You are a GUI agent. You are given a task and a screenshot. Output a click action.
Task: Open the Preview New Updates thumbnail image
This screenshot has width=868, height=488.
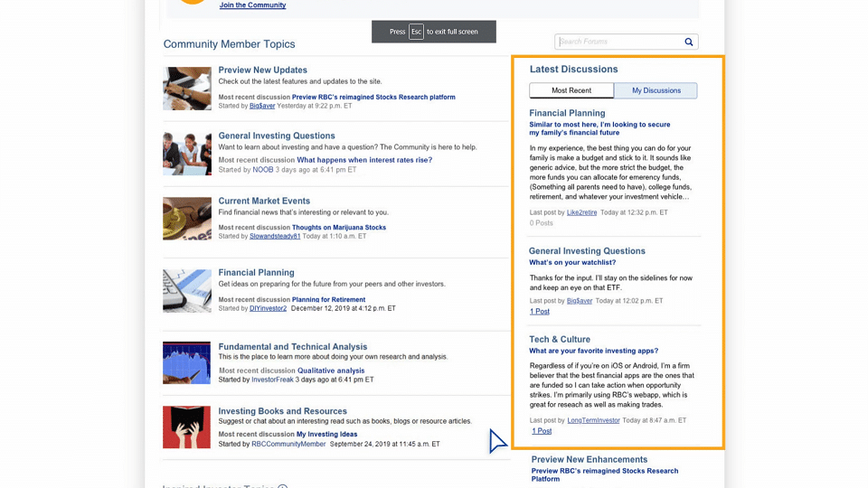186,89
